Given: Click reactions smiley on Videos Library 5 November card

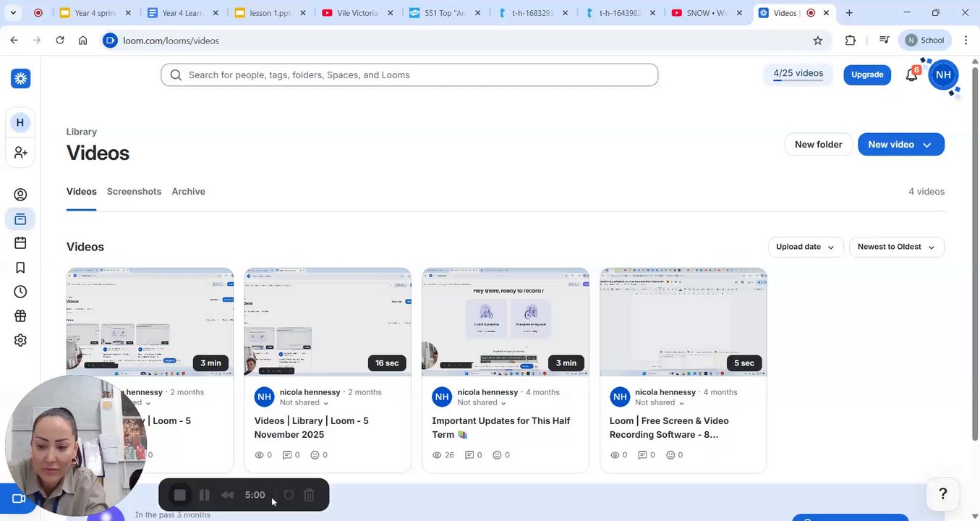Looking at the screenshot, I should [315, 455].
